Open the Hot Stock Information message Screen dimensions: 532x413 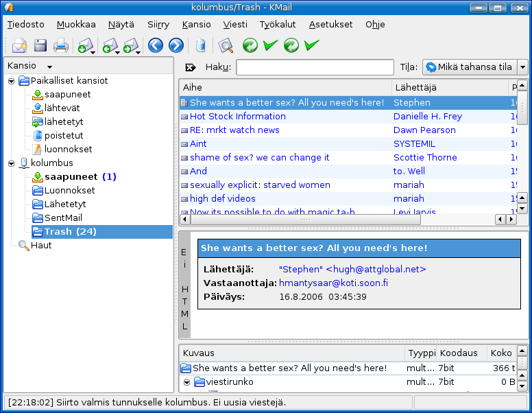point(238,117)
